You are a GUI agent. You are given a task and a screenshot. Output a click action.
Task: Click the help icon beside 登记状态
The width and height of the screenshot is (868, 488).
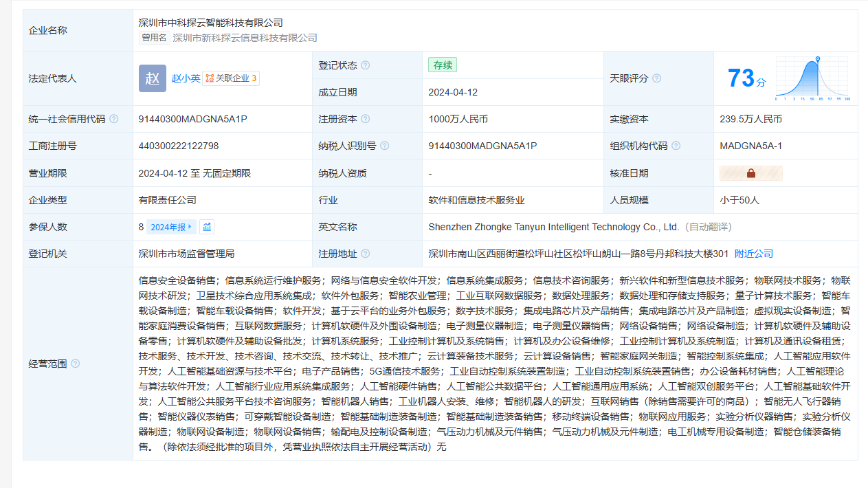(365, 65)
